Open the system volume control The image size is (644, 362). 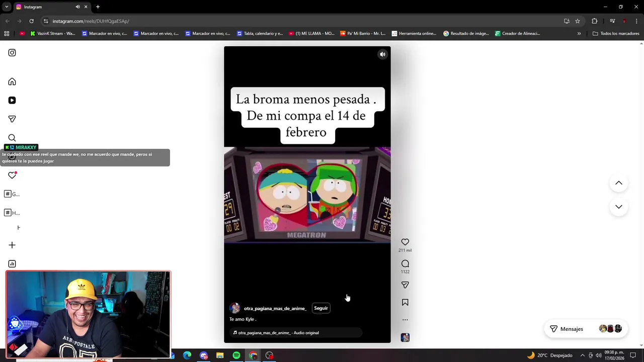599,355
